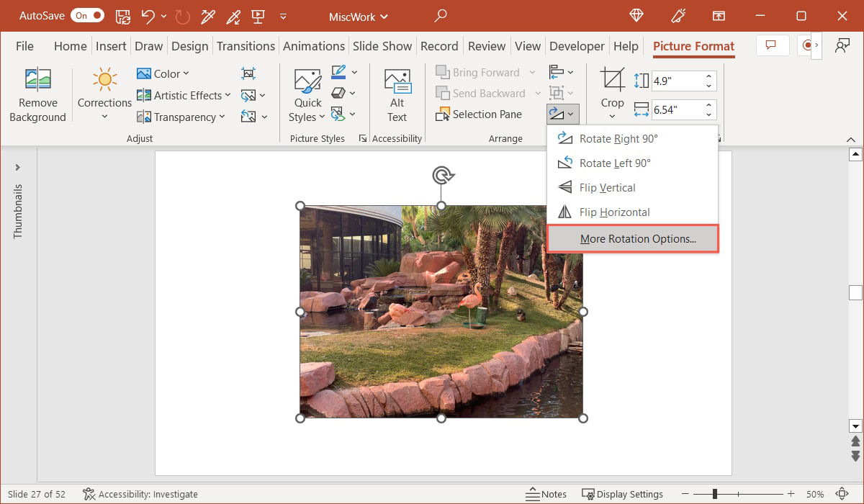Click the Remove Background tool
This screenshot has width=864, height=504.
coord(37,94)
